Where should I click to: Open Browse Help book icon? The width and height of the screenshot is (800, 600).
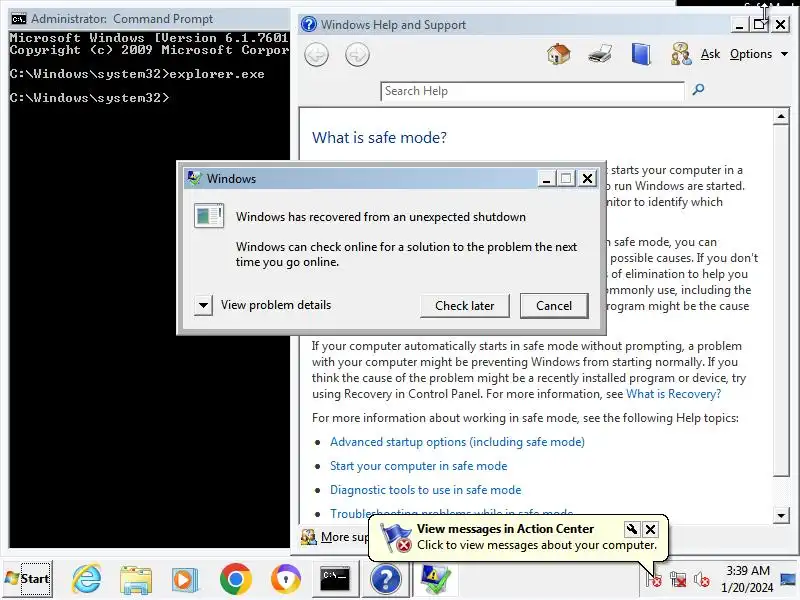[x=641, y=54]
